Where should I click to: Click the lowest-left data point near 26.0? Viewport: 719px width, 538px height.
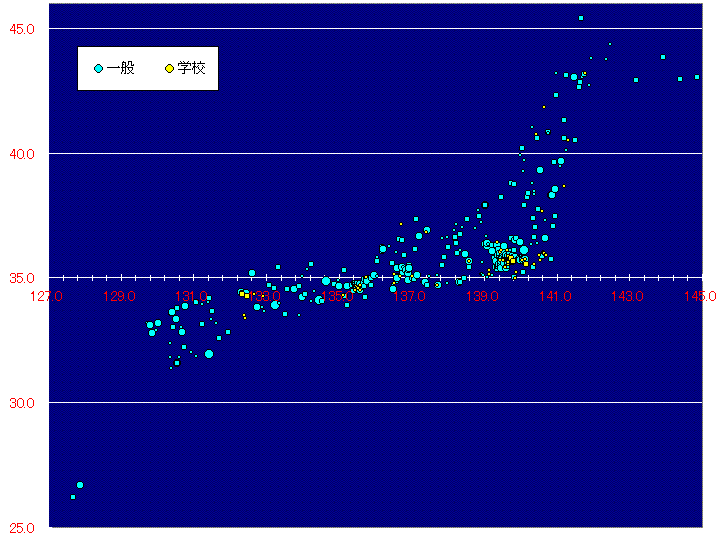pos(73,496)
